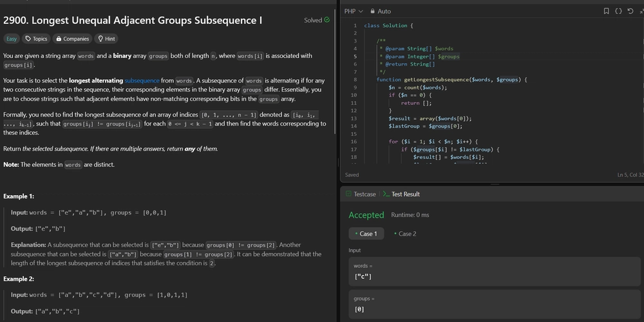Click the Example 1: heading
The image size is (644, 322).
click(19, 196)
